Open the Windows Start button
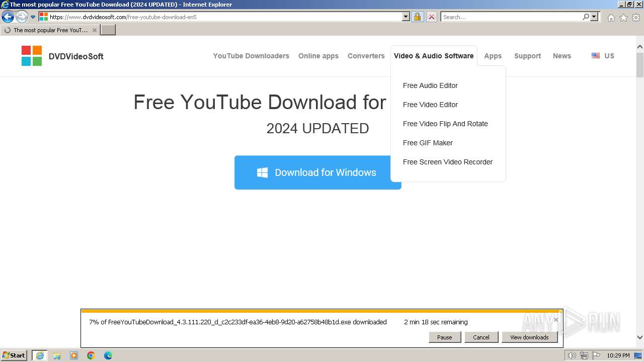 [14, 355]
